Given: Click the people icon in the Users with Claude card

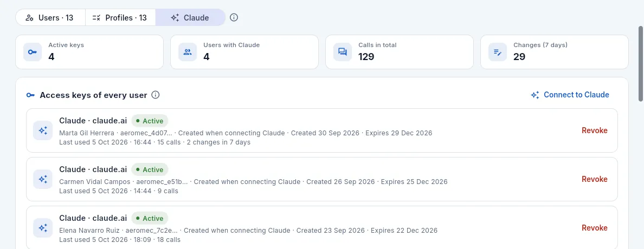Looking at the screenshot, I should pyautogui.click(x=188, y=52).
